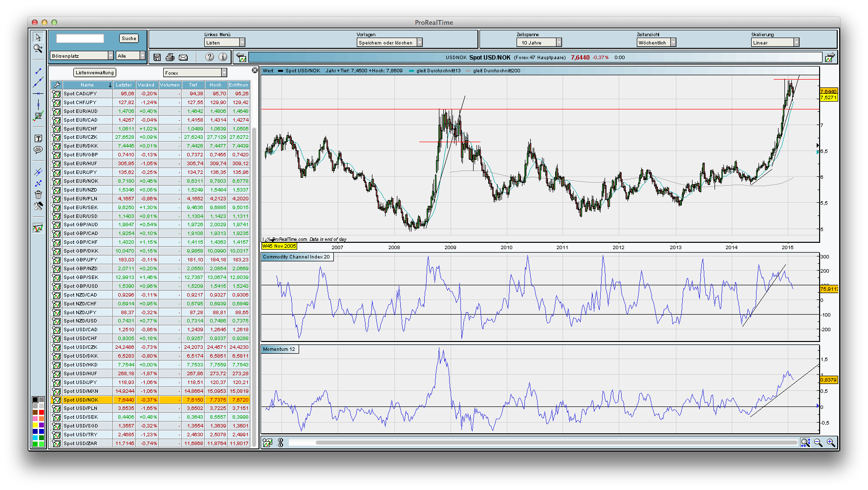Select the speech bubble comment tool
The height and width of the screenshot is (490, 868).
pos(38,150)
